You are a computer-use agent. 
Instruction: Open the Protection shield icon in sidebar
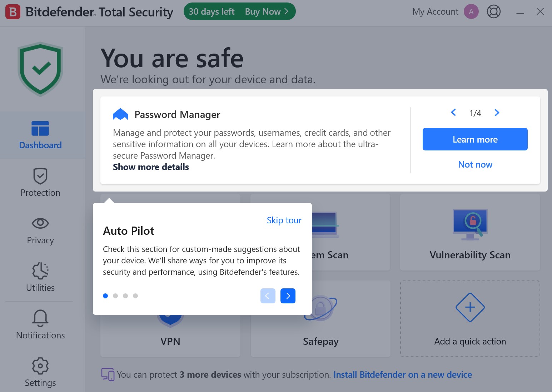(40, 176)
